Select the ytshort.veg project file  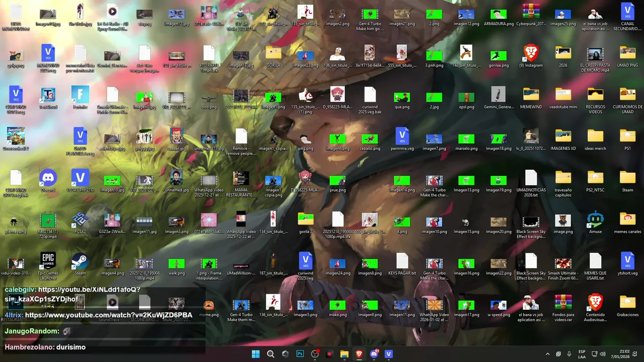pos(627,264)
